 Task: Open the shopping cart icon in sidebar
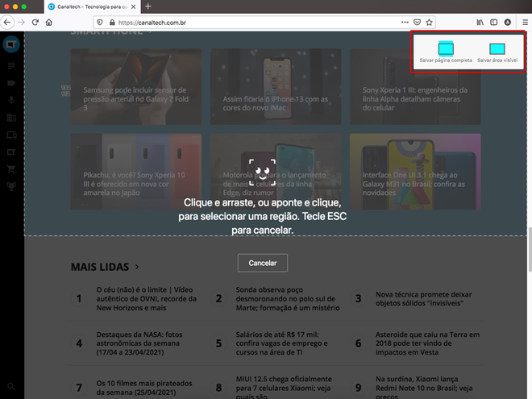tap(11, 169)
